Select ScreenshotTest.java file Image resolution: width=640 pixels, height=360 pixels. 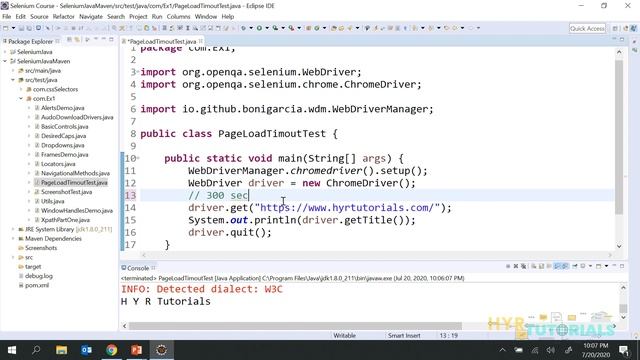[67, 192]
